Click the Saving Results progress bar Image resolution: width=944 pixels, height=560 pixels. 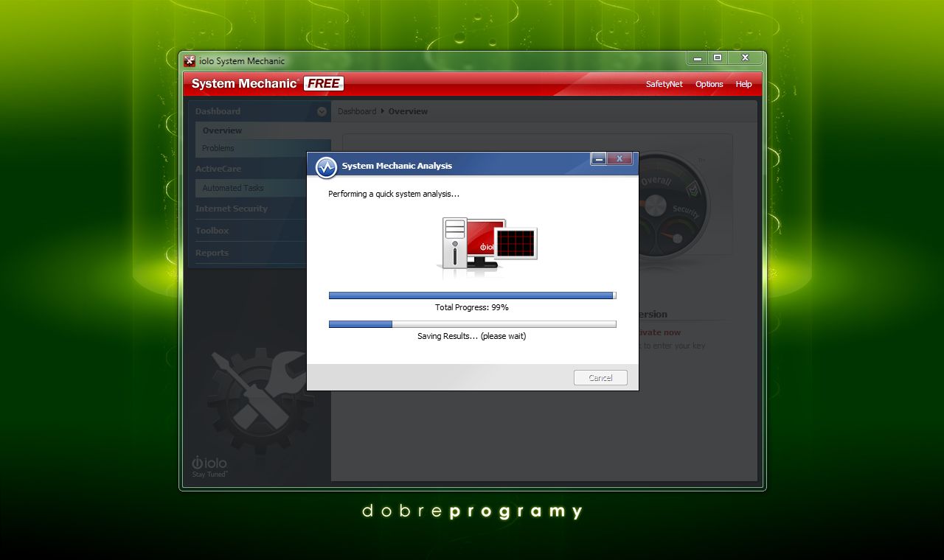pos(473,323)
